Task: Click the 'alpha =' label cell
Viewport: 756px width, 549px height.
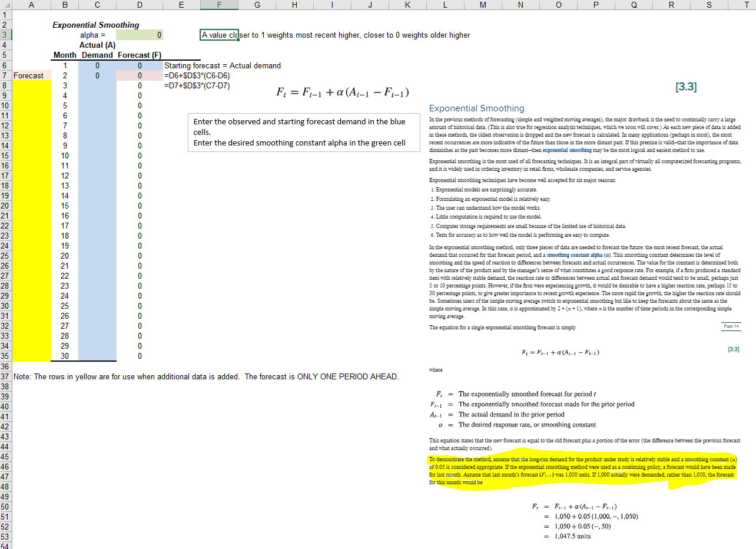Action: tap(97, 35)
